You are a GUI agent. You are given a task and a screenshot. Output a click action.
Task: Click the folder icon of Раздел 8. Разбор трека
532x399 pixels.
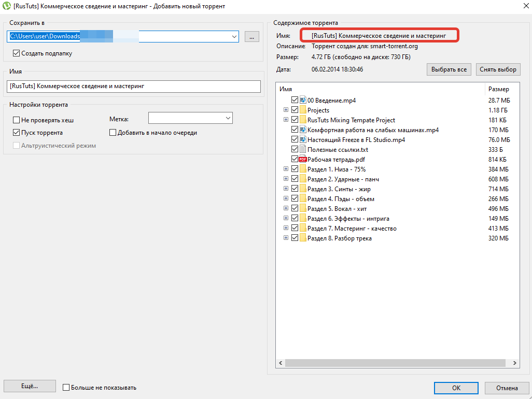303,238
